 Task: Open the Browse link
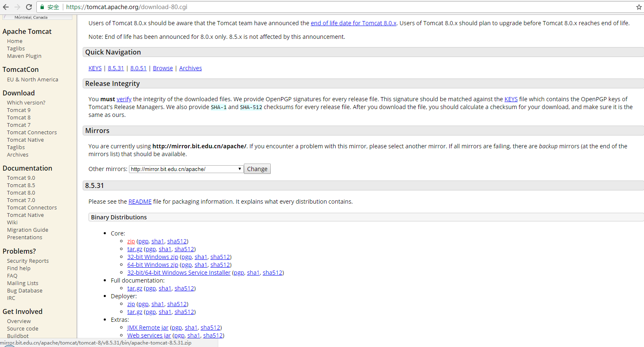(x=163, y=68)
